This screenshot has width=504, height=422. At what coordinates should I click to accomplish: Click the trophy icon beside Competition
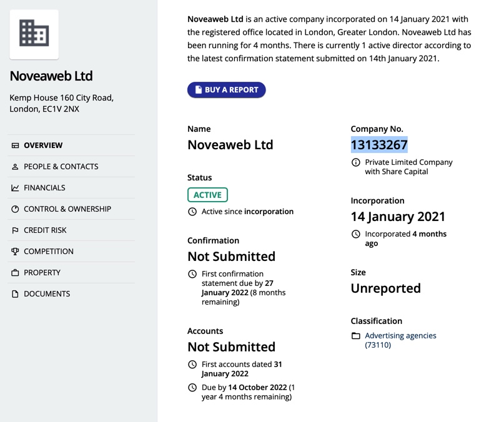pyautogui.click(x=15, y=252)
